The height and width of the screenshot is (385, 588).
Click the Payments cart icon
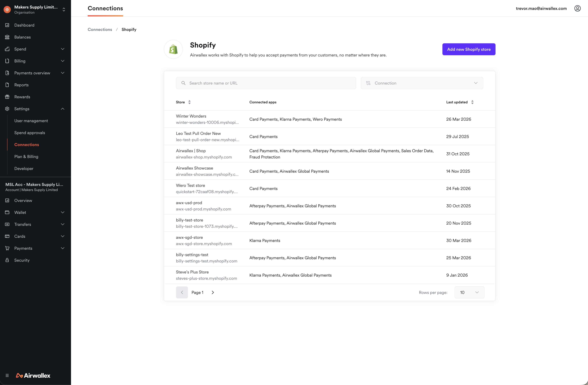coord(7,248)
